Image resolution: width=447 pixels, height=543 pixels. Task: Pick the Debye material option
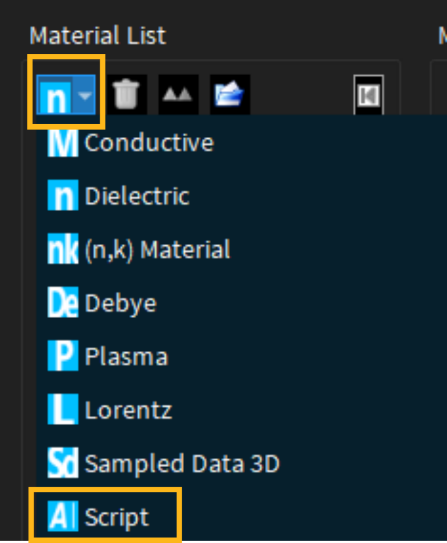[102, 303]
